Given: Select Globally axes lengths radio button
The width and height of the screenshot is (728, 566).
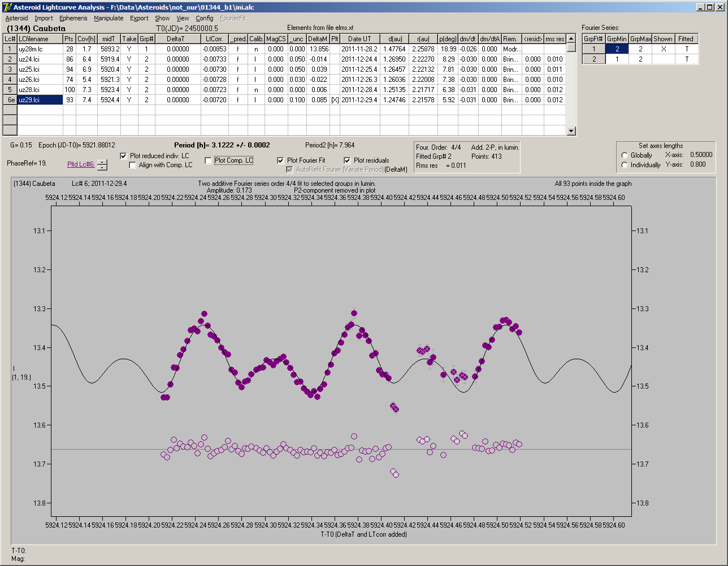Looking at the screenshot, I should tap(625, 155).
